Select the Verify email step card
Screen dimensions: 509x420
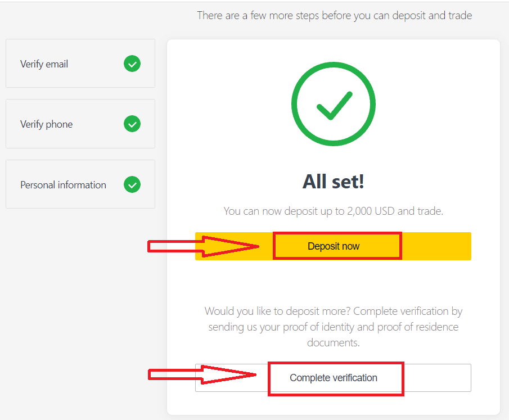[80, 64]
